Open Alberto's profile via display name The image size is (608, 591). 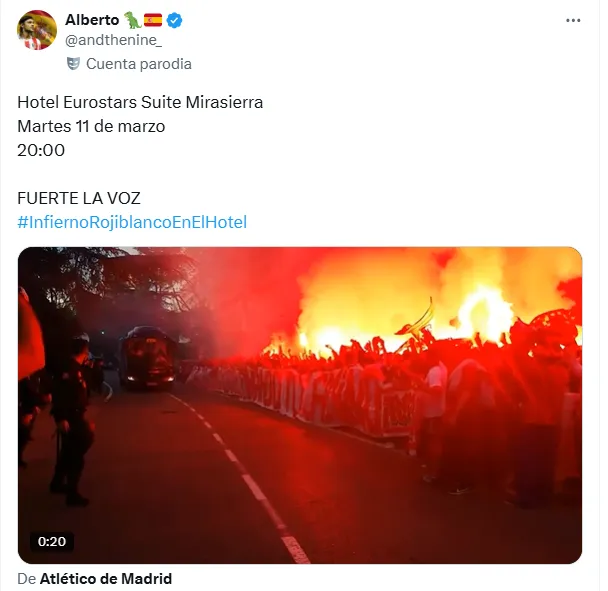pyautogui.click(x=92, y=20)
